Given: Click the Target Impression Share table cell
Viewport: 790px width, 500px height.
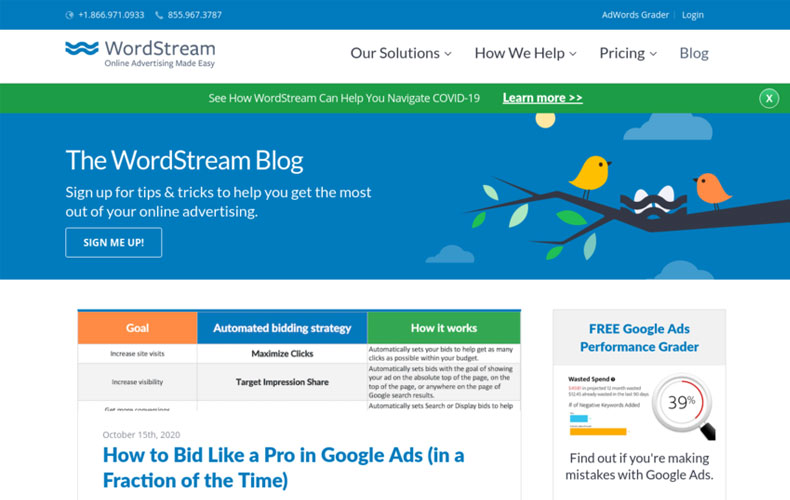Looking at the screenshot, I should (282, 382).
